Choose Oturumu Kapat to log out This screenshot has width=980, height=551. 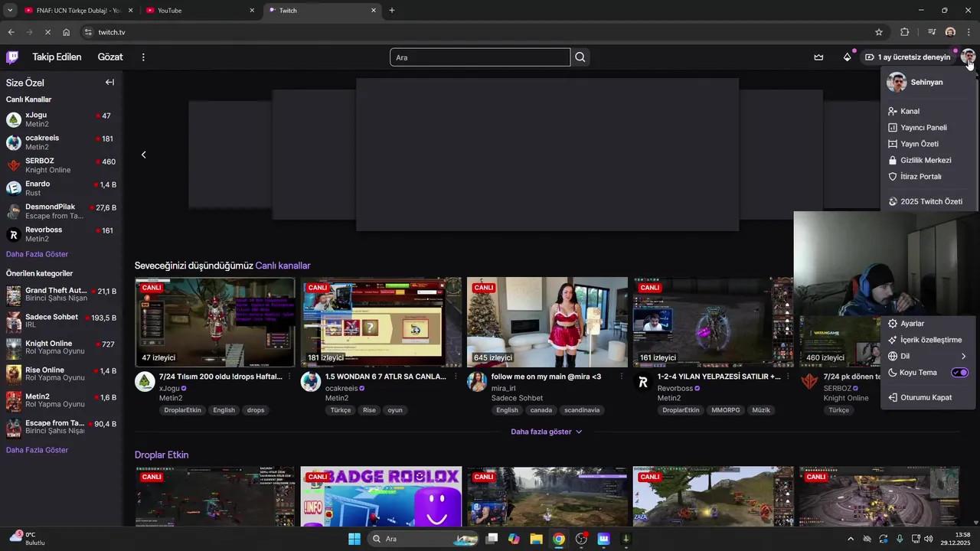(928, 397)
